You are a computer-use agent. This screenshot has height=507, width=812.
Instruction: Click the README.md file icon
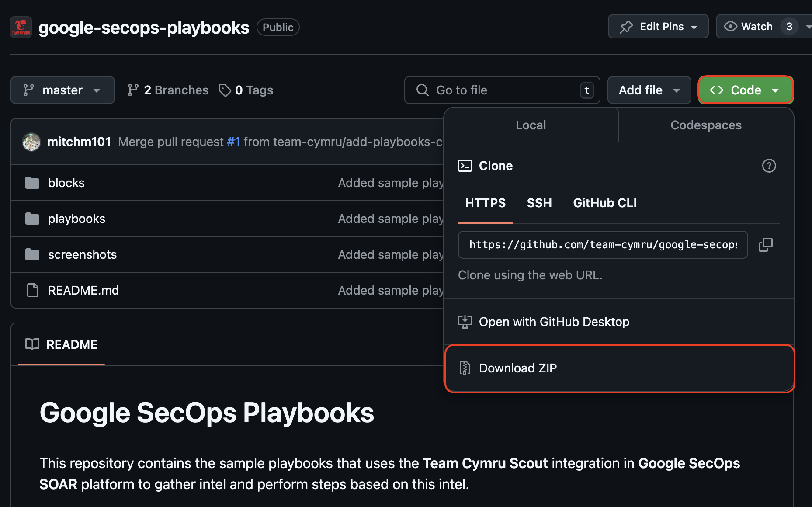click(x=32, y=290)
